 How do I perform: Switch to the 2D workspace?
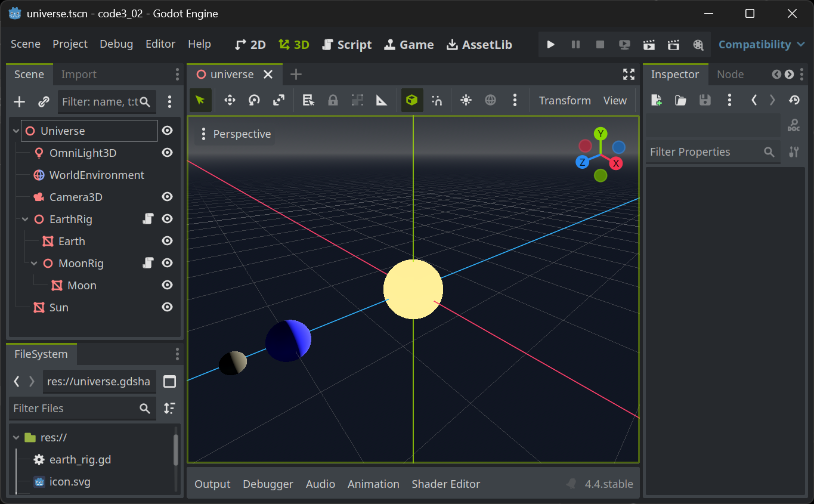(250, 45)
